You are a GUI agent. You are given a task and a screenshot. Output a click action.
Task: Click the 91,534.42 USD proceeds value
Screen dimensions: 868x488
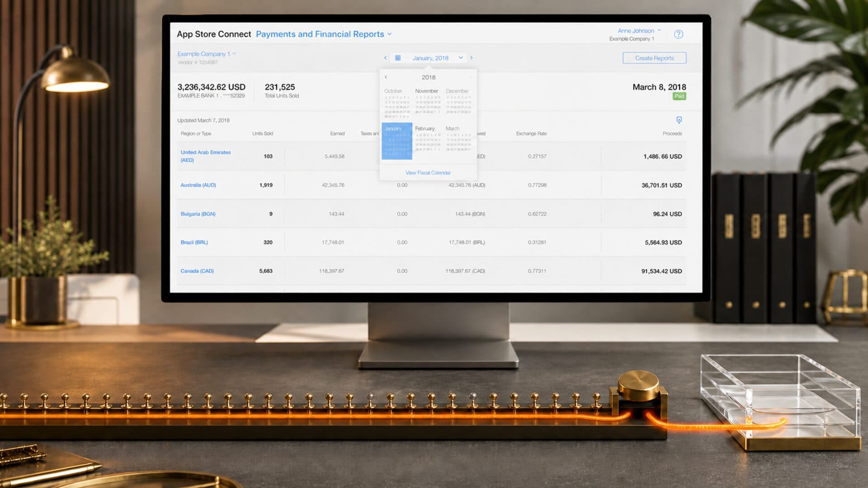point(661,271)
